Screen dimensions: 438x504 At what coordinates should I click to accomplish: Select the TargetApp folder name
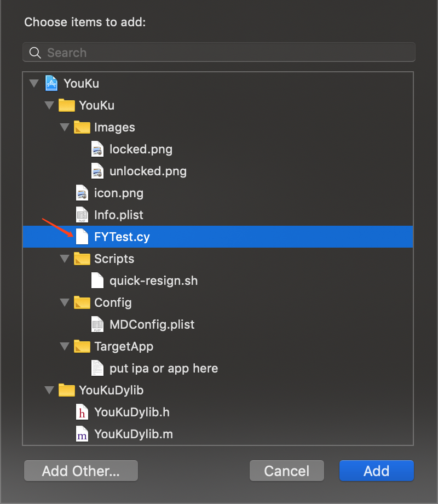pos(124,347)
